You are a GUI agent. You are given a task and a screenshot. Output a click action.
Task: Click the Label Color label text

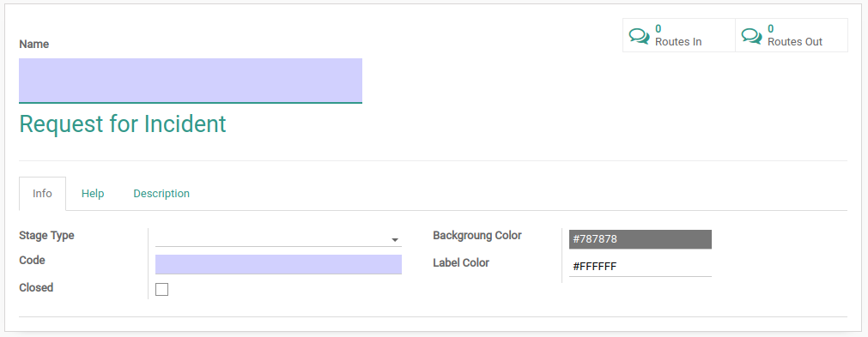(x=461, y=263)
